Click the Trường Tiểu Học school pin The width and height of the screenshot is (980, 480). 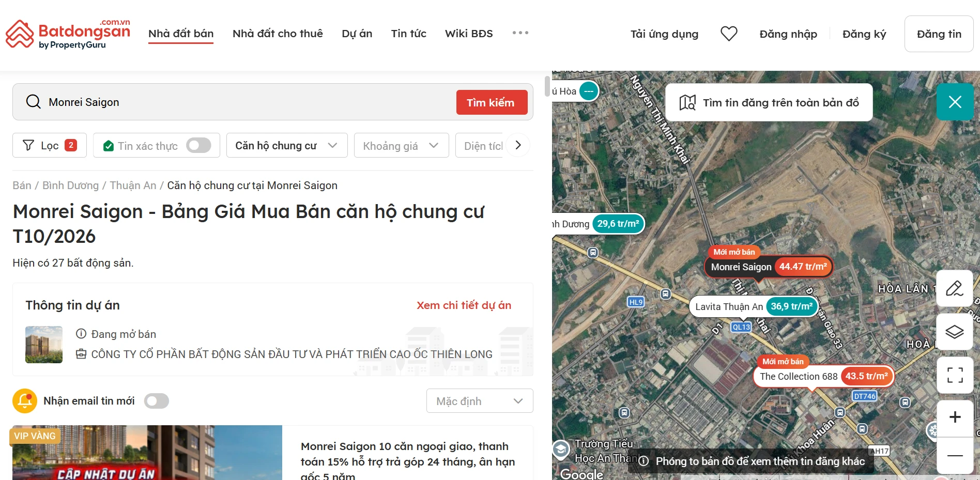point(561,449)
